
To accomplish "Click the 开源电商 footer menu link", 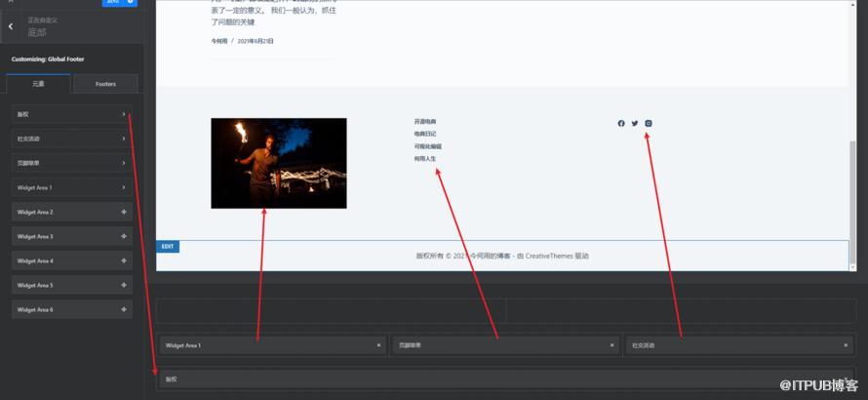I will [425, 121].
